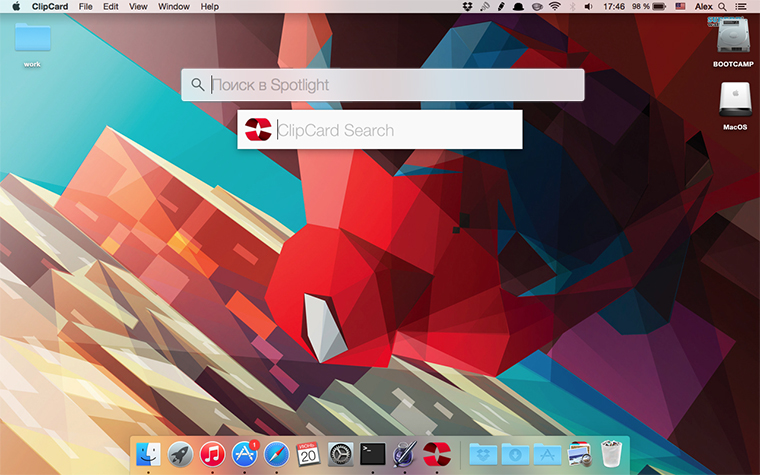Open the Help menu
The height and width of the screenshot is (475, 760).
209,6
